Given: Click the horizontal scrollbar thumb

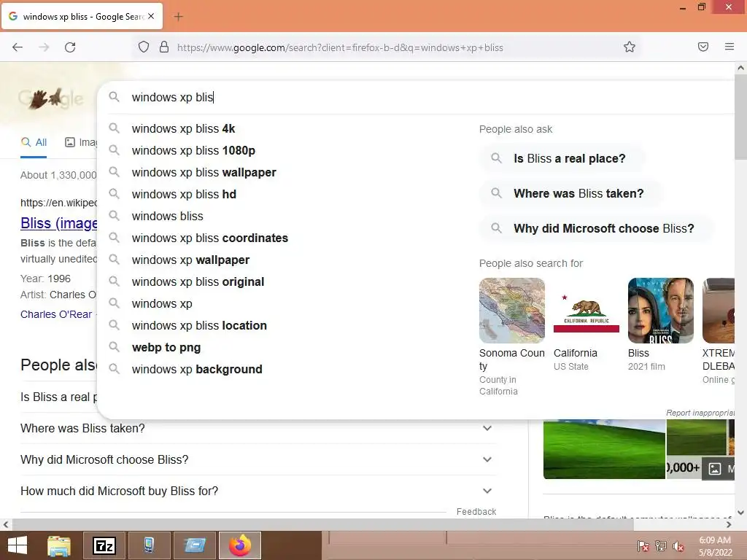Looking at the screenshot, I should [322, 524].
